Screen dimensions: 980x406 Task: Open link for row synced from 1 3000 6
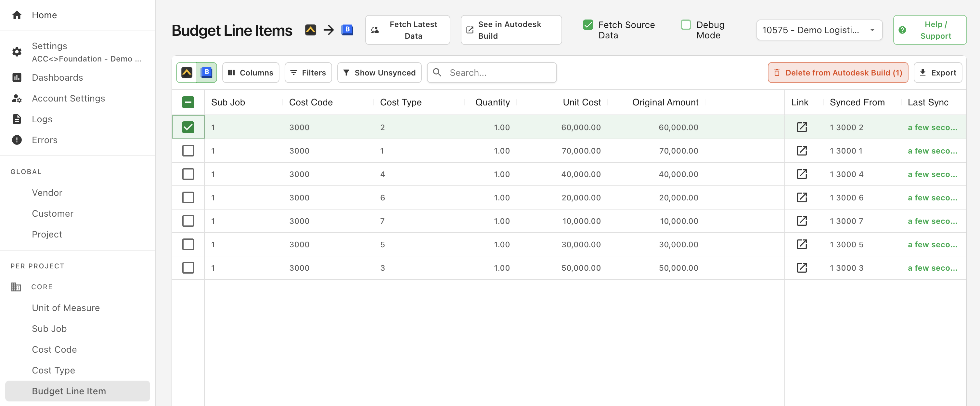pyautogui.click(x=802, y=197)
